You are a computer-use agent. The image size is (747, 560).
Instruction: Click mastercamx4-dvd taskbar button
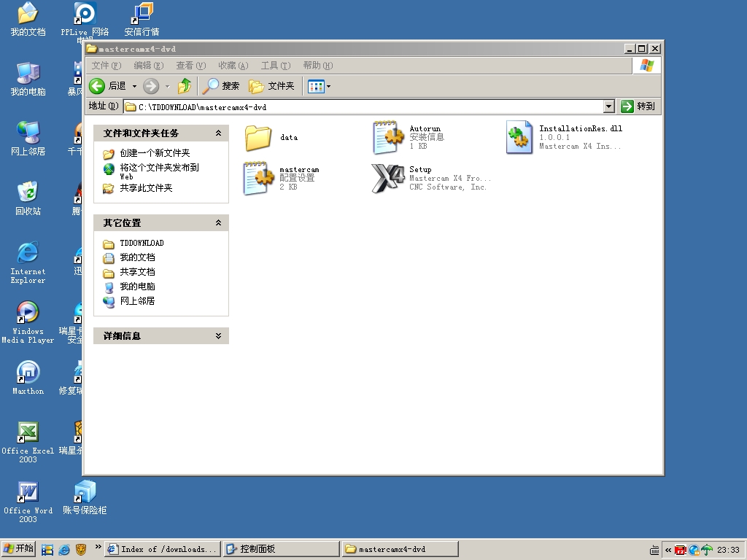tap(400, 549)
